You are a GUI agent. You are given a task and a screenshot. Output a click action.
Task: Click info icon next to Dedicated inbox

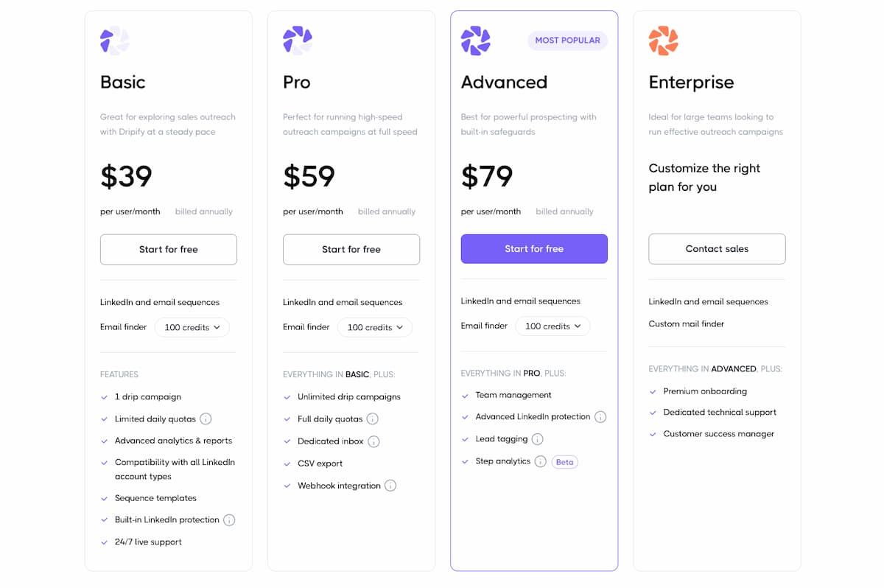(x=373, y=441)
